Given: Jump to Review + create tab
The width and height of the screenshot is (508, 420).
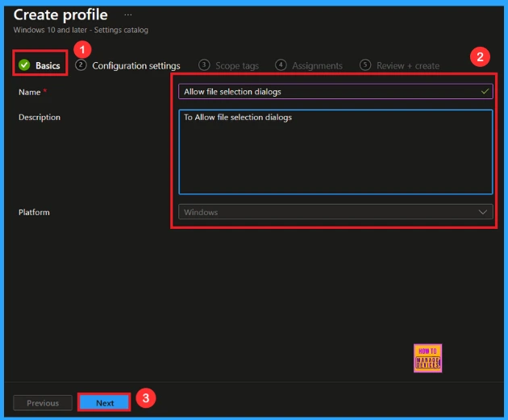Looking at the screenshot, I should tap(399, 65).
